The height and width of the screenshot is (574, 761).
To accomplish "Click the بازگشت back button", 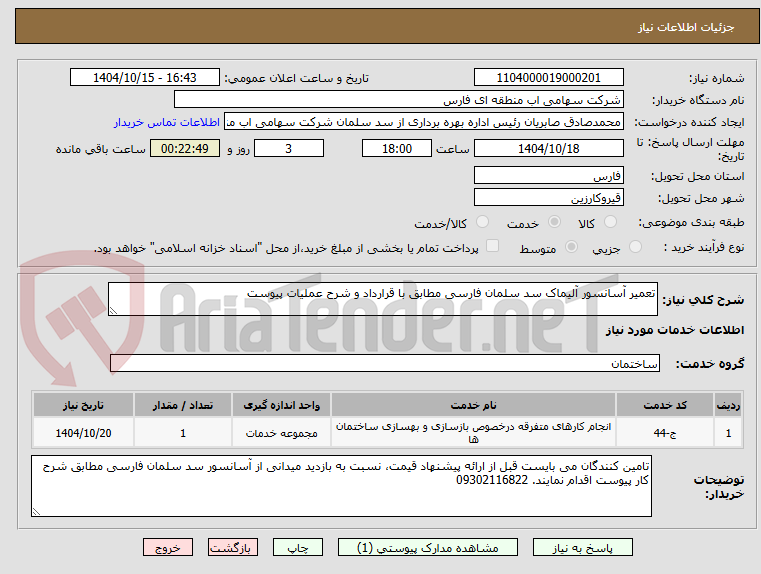I will click(232, 547).
